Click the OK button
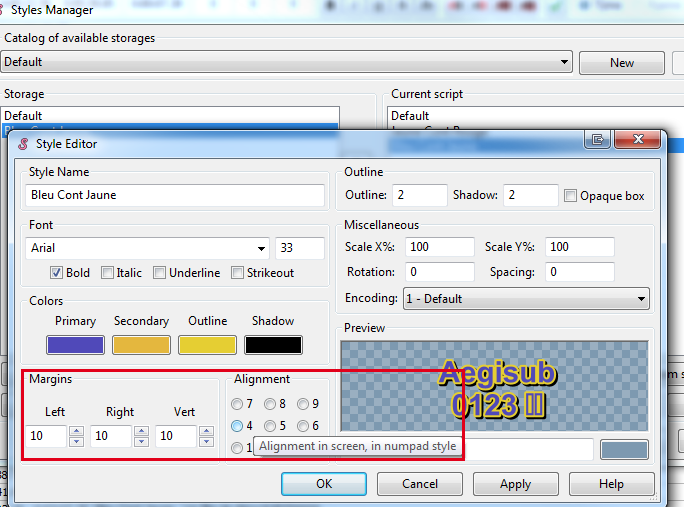This screenshot has width=684, height=507. coord(324,484)
